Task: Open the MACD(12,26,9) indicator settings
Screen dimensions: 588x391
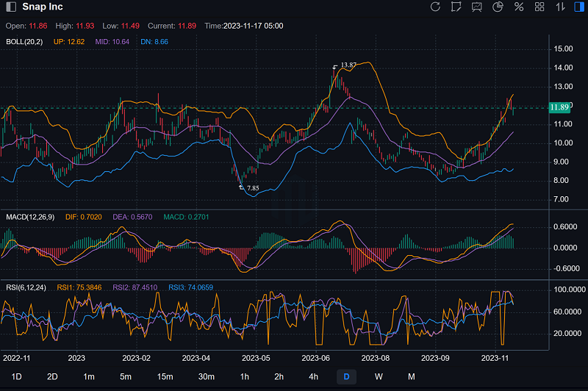Action: (30, 218)
